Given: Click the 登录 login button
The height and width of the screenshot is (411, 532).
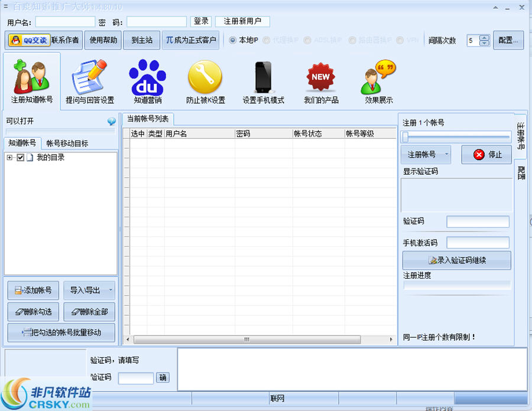Looking at the screenshot, I should 201,21.
